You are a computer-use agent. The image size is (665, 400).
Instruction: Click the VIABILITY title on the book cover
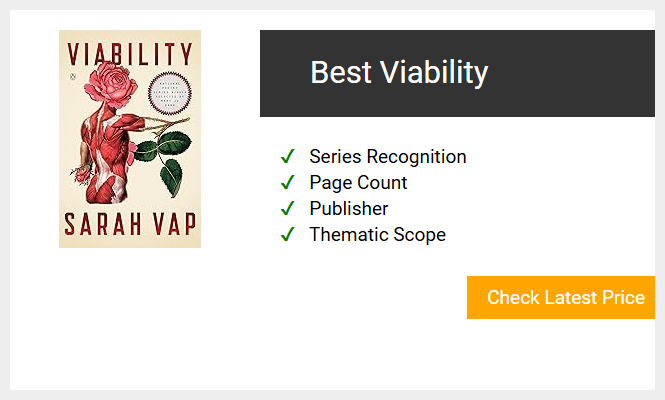pyautogui.click(x=130, y=54)
